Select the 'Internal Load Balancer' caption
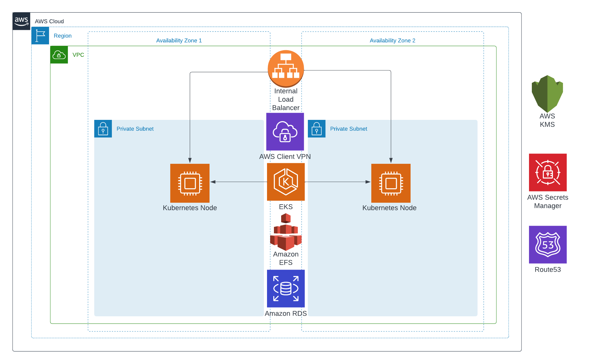The image size is (589, 364). pyautogui.click(x=286, y=99)
